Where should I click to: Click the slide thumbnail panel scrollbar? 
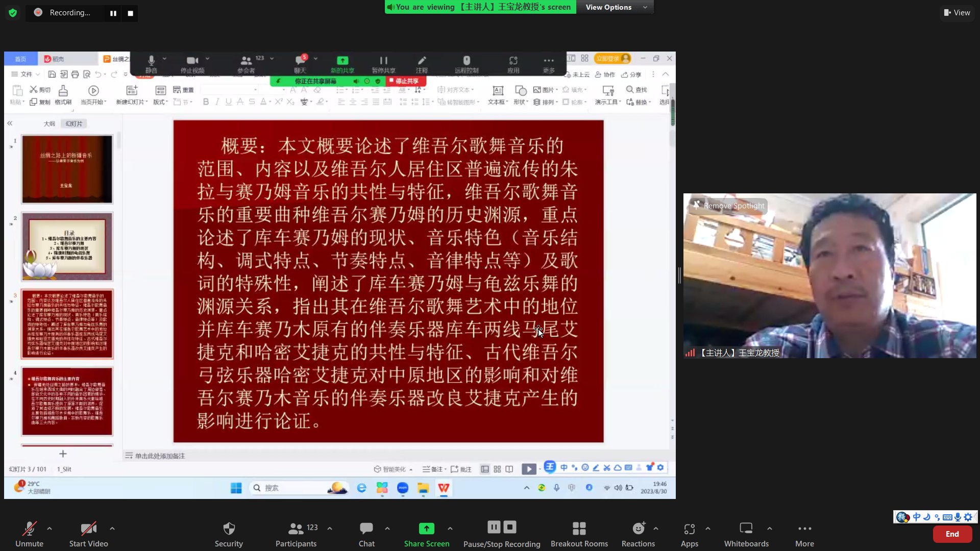coord(118,140)
